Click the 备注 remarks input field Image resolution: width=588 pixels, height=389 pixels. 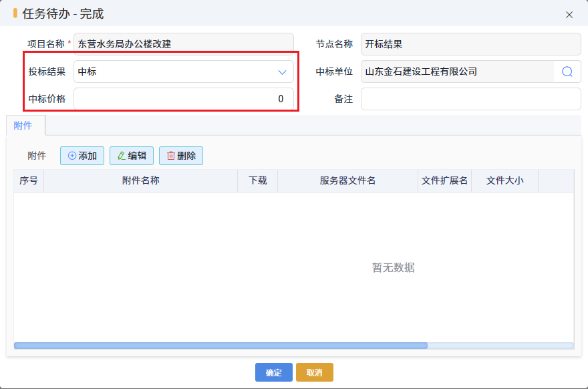click(x=470, y=99)
